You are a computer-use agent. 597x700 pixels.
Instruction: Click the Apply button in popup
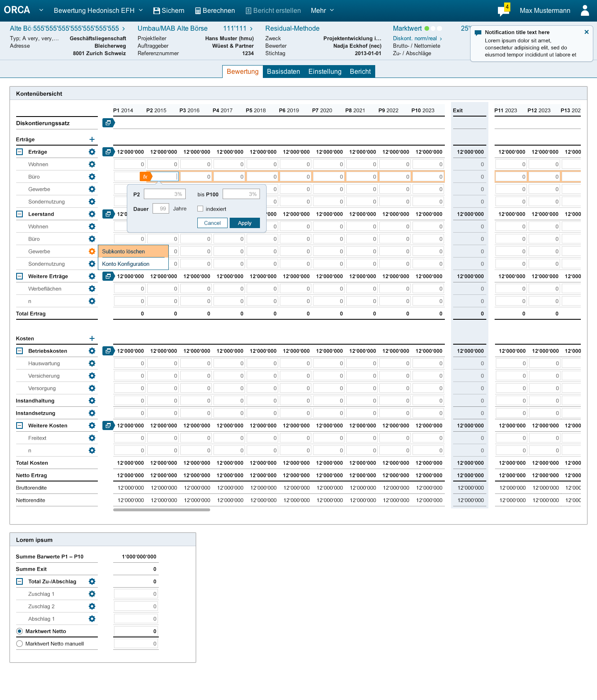pos(245,223)
